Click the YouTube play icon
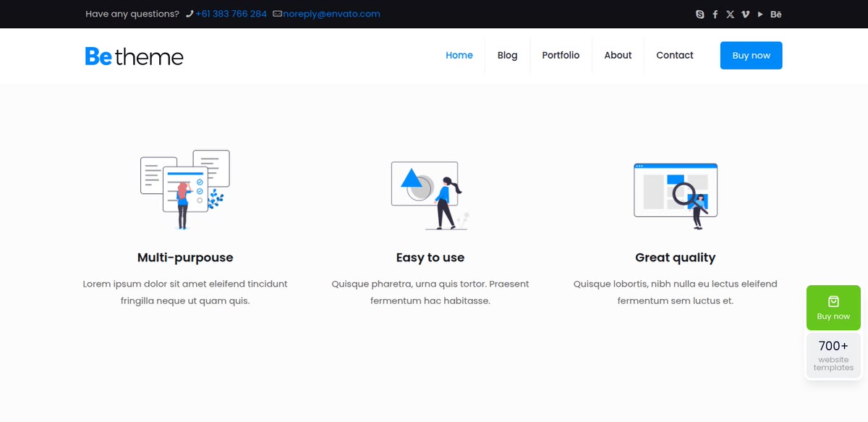This screenshot has width=868, height=422. point(760,14)
